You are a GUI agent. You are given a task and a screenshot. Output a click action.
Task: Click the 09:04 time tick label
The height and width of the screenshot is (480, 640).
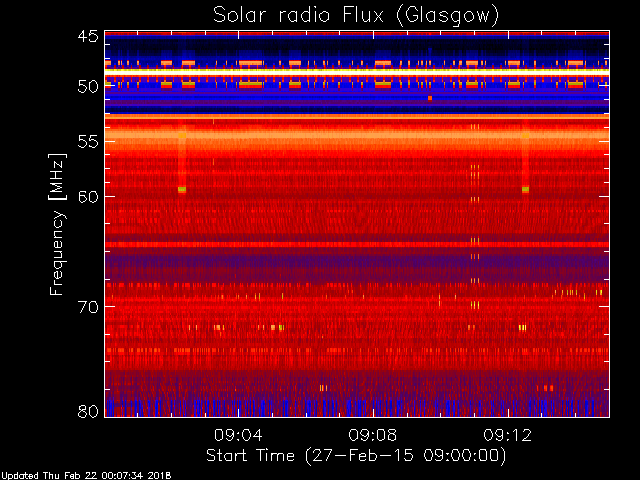click(238, 435)
